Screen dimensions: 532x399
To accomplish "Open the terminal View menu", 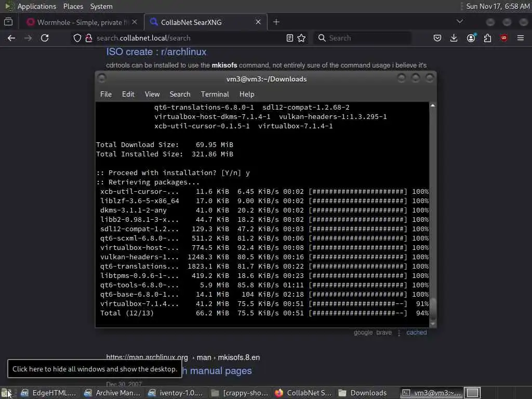I will pyautogui.click(x=152, y=95).
